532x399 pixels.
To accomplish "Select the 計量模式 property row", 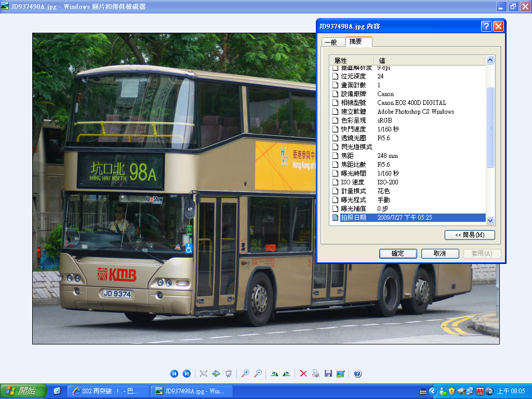I will pos(408,191).
